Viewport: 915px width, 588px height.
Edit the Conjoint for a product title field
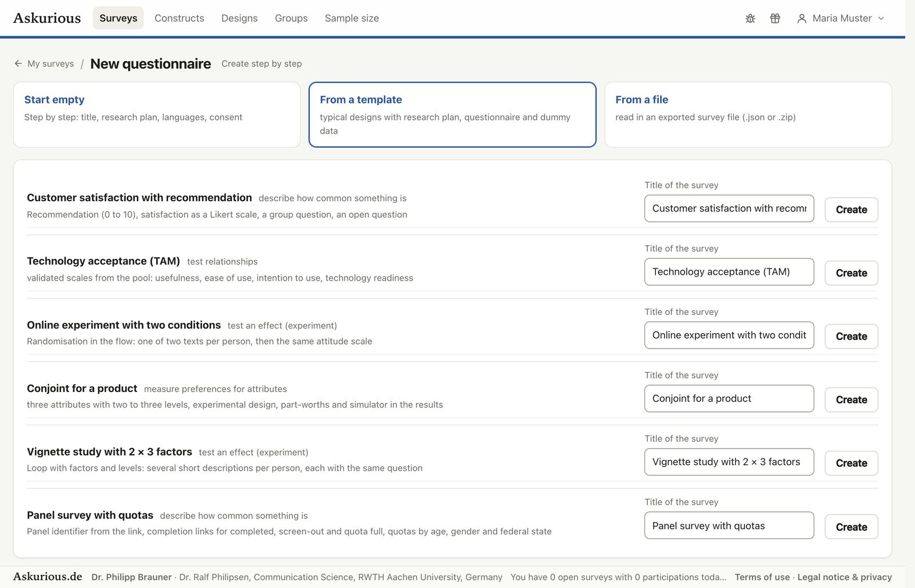coord(729,399)
